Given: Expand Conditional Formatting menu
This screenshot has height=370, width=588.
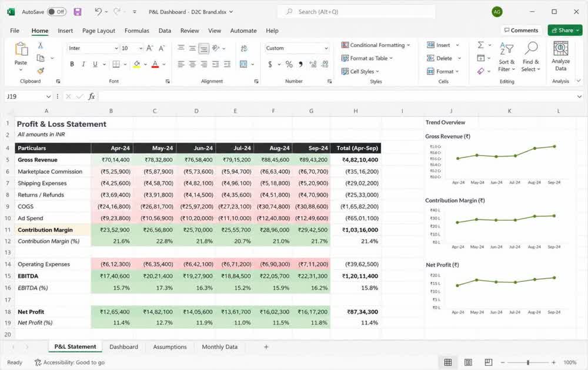Looking at the screenshot, I should pos(376,45).
